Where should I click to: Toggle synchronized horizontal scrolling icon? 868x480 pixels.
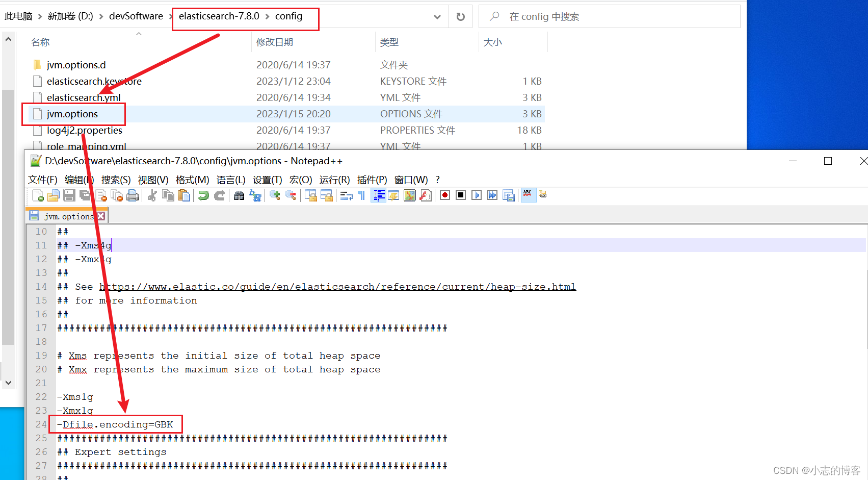click(326, 195)
